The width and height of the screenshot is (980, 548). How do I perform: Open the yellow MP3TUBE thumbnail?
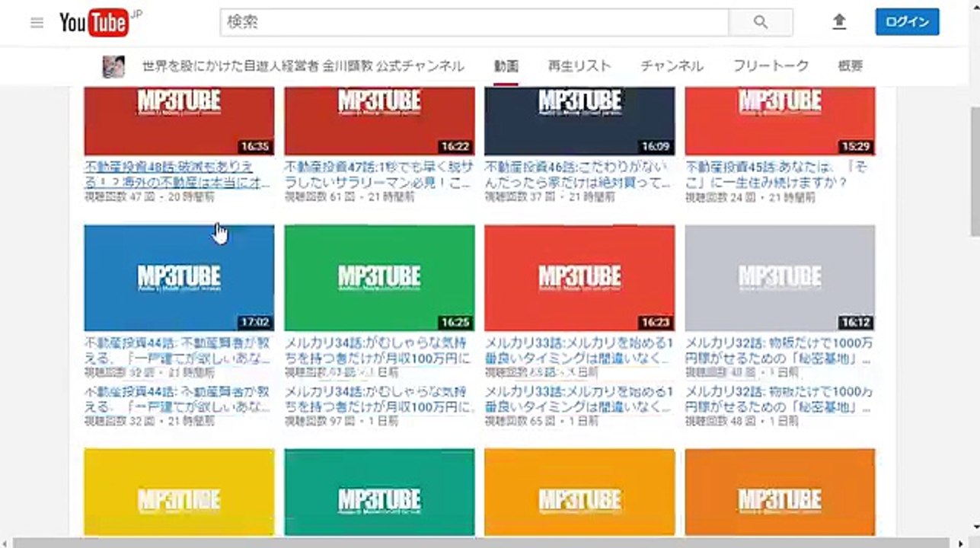point(179,492)
